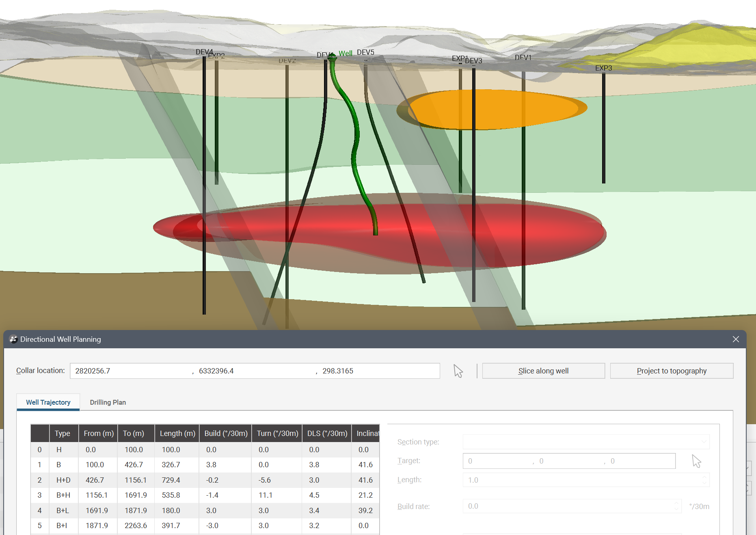756x535 pixels.
Task: Click the Length spinner arrows
Action: (x=704, y=480)
